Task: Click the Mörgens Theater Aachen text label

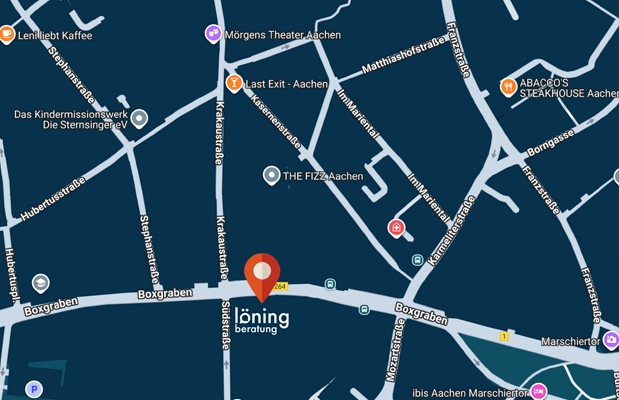Action: [283, 35]
